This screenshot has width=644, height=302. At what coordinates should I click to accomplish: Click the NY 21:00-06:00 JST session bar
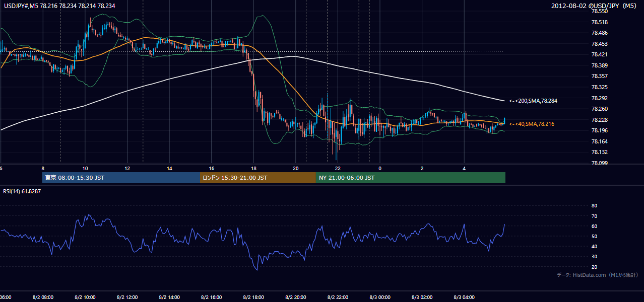click(x=411, y=178)
